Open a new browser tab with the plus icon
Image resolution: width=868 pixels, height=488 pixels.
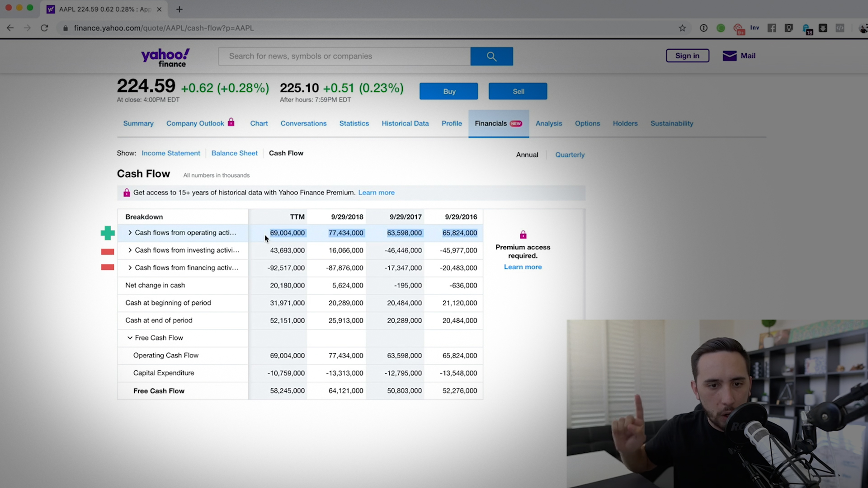coord(179,9)
